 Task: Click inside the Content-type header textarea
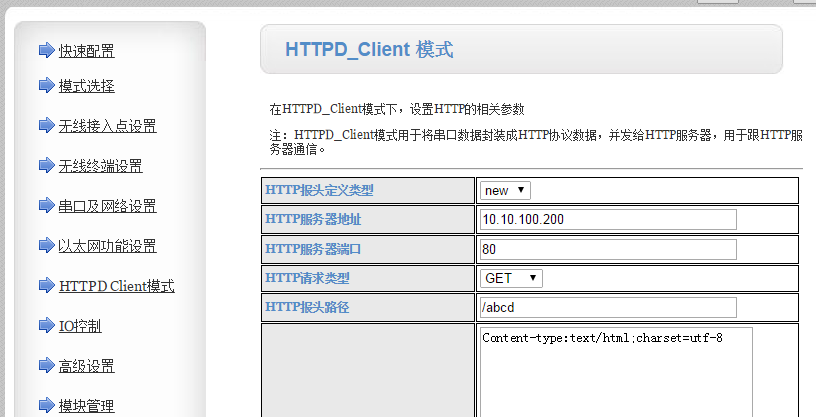(x=615, y=375)
